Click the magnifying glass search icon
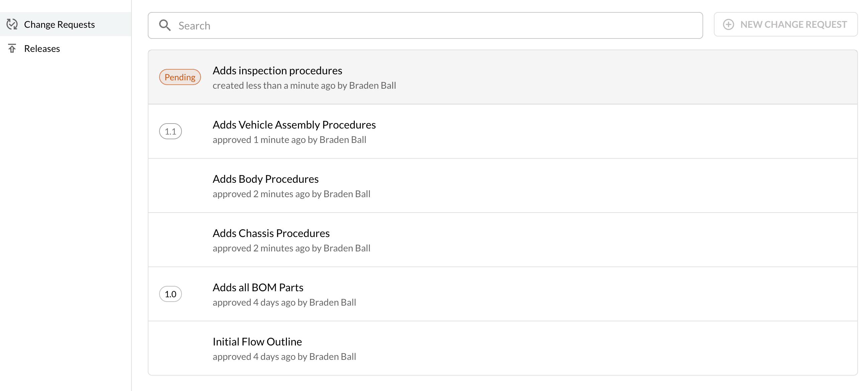The width and height of the screenshot is (868, 391). (165, 25)
